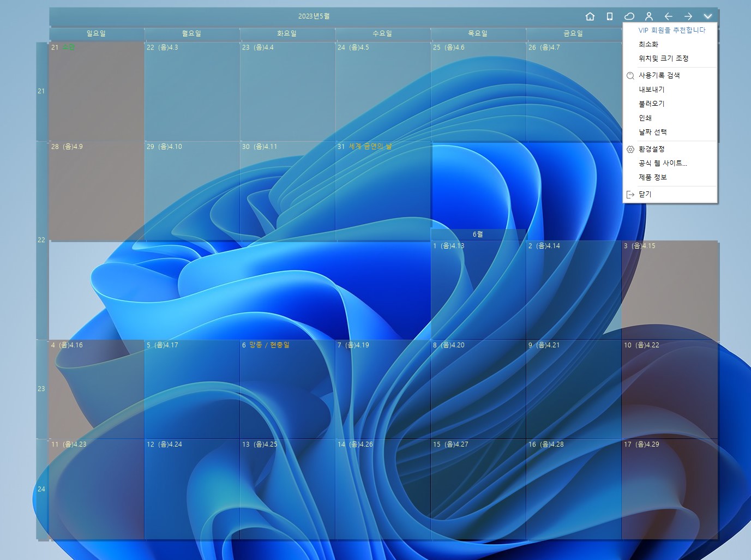This screenshot has height=560, width=751.
Task: Open '제품 정보' menu item
Action: (x=670, y=177)
